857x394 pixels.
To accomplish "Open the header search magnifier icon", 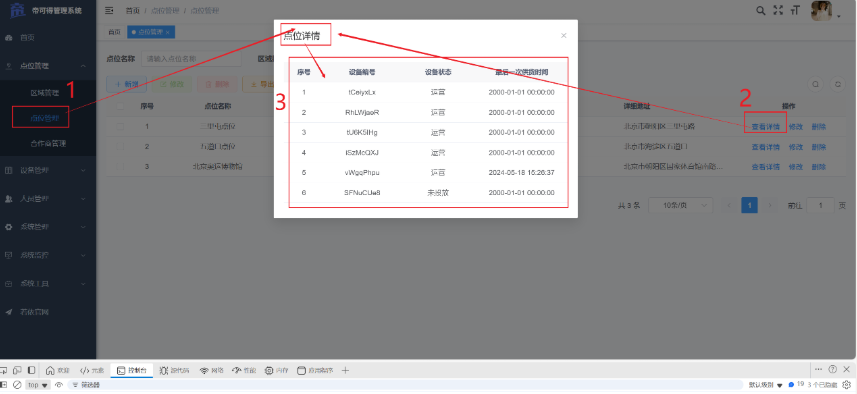I will point(760,10).
